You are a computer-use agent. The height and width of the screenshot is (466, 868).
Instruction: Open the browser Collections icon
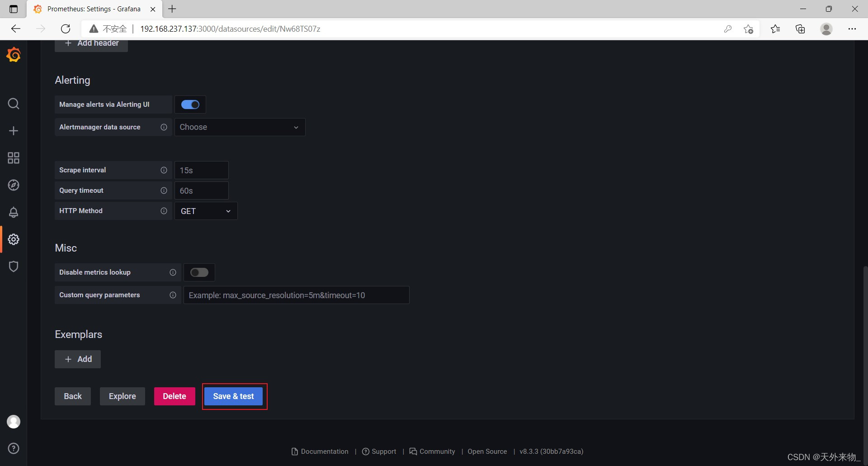(800, 29)
